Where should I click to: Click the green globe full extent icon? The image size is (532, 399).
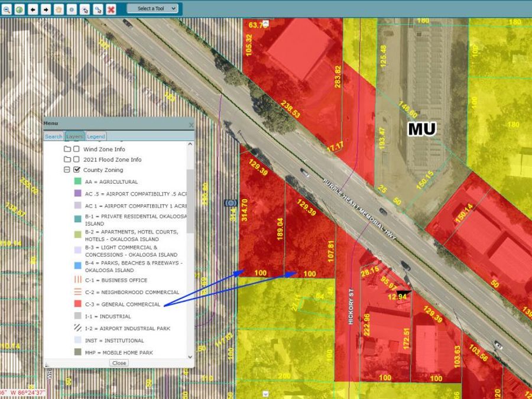[x=20, y=9]
